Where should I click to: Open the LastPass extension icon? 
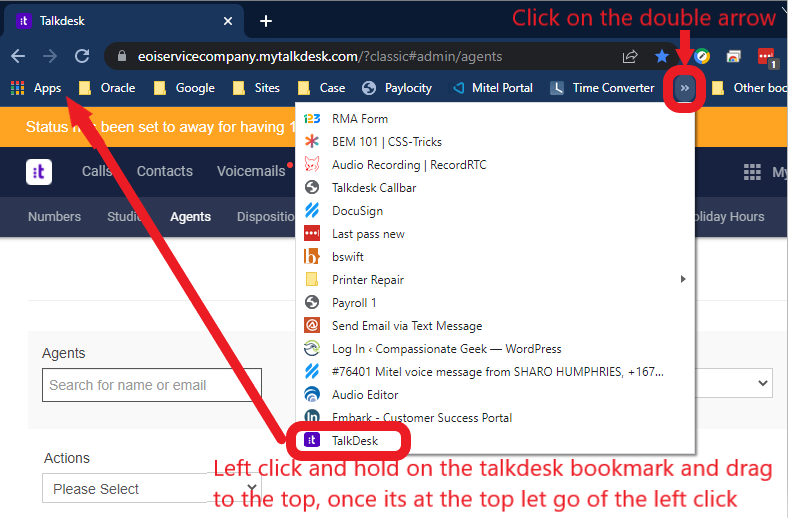(x=766, y=57)
